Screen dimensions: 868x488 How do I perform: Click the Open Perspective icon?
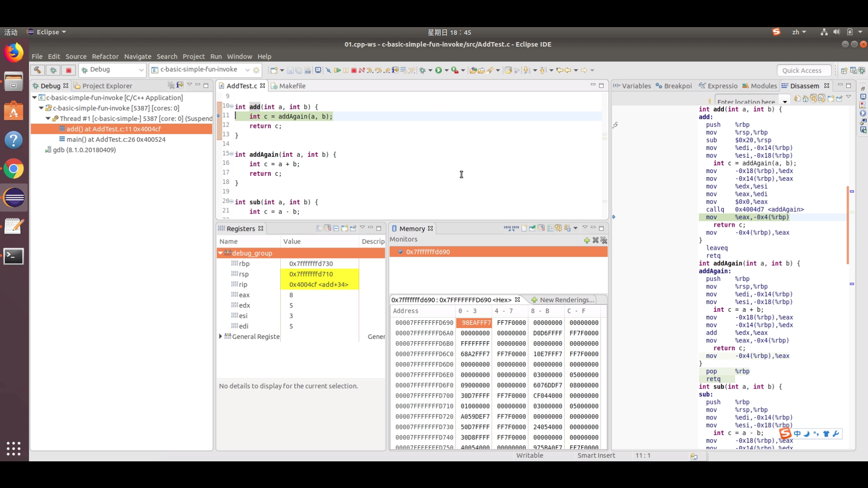[844, 70]
